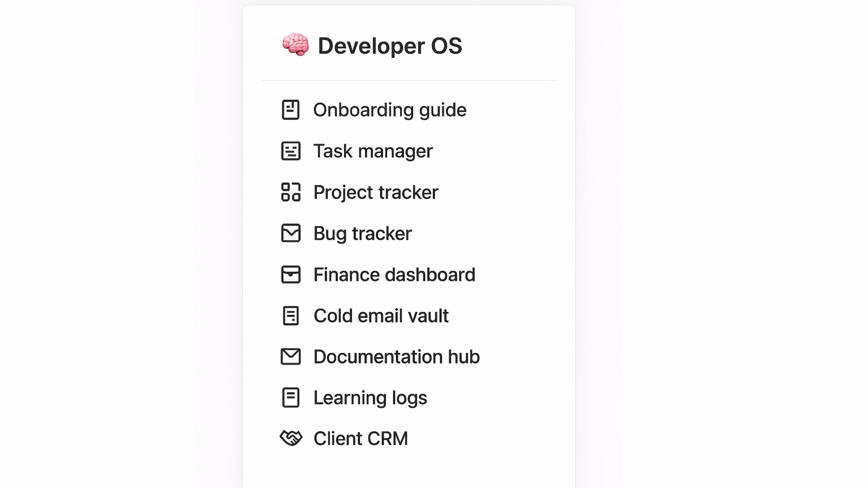Click the Bug tracker envelope icon

pyautogui.click(x=290, y=233)
